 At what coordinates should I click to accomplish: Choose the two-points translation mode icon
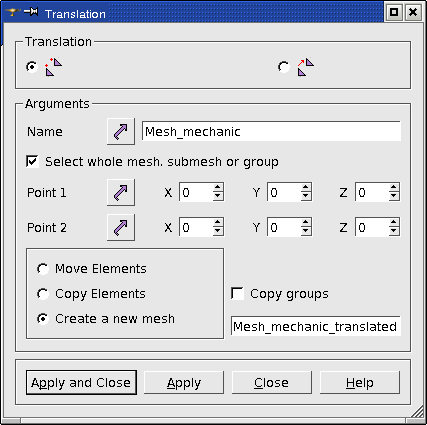click(54, 67)
